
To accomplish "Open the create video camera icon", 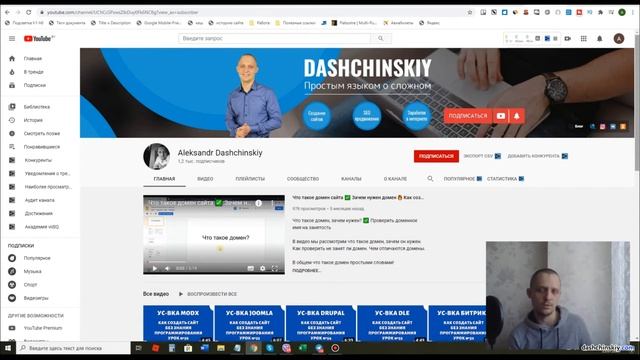I will tap(567, 38).
